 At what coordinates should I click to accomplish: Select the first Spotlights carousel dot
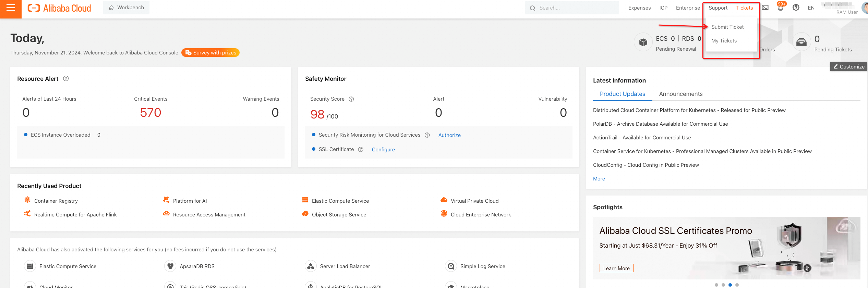[716, 285]
